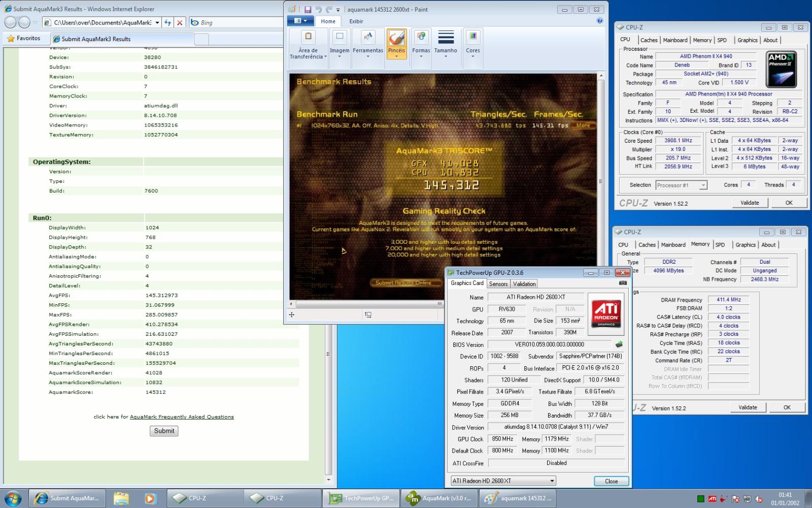Open the CPU-Z Processor #1 selection dropdown

pos(703,185)
